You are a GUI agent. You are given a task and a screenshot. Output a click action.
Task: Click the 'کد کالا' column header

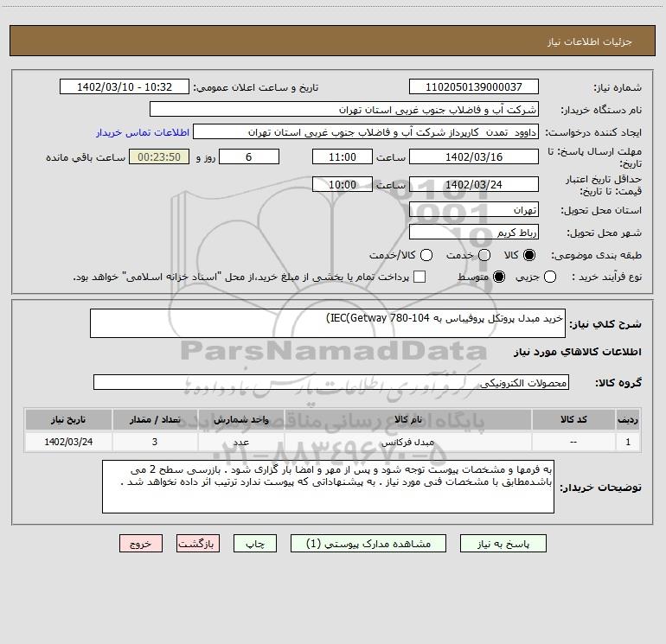point(573,419)
